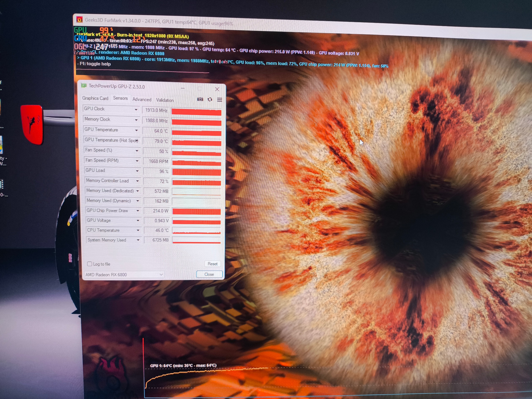Screen dimensions: 532x399
Task: Click the GPU-Z screenshot camera icon
Action: pos(200,99)
